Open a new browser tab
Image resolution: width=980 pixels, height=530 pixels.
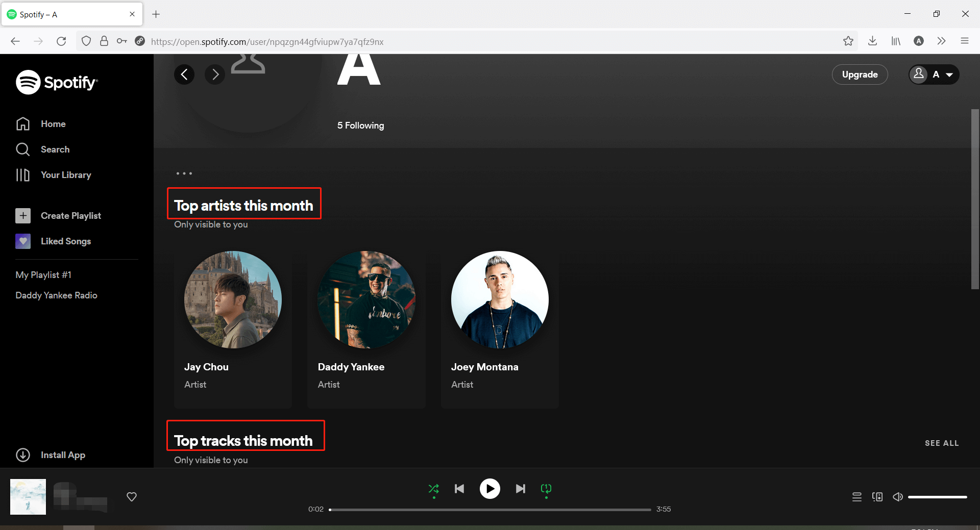click(156, 14)
